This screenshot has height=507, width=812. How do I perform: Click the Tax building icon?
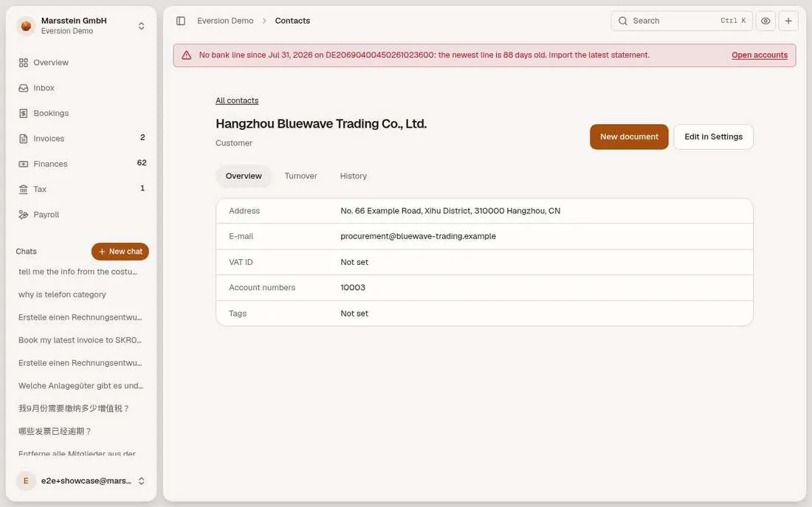[x=24, y=190]
